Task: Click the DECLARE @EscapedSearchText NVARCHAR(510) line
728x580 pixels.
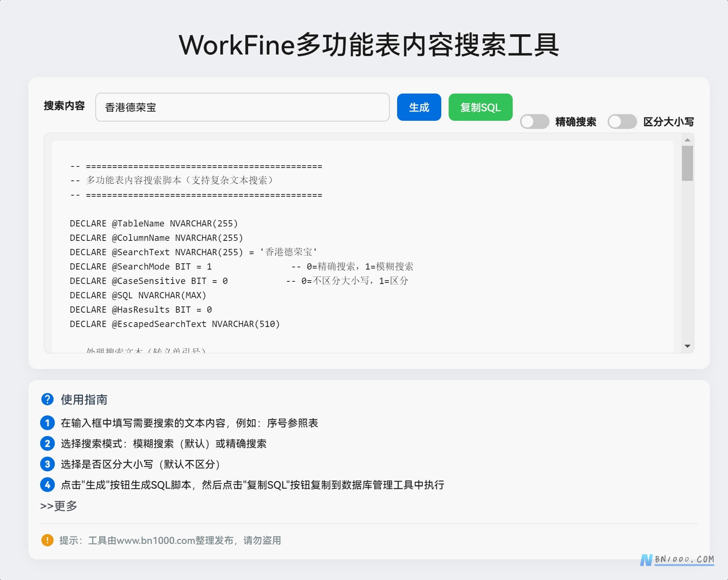Action: tap(175, 324)
